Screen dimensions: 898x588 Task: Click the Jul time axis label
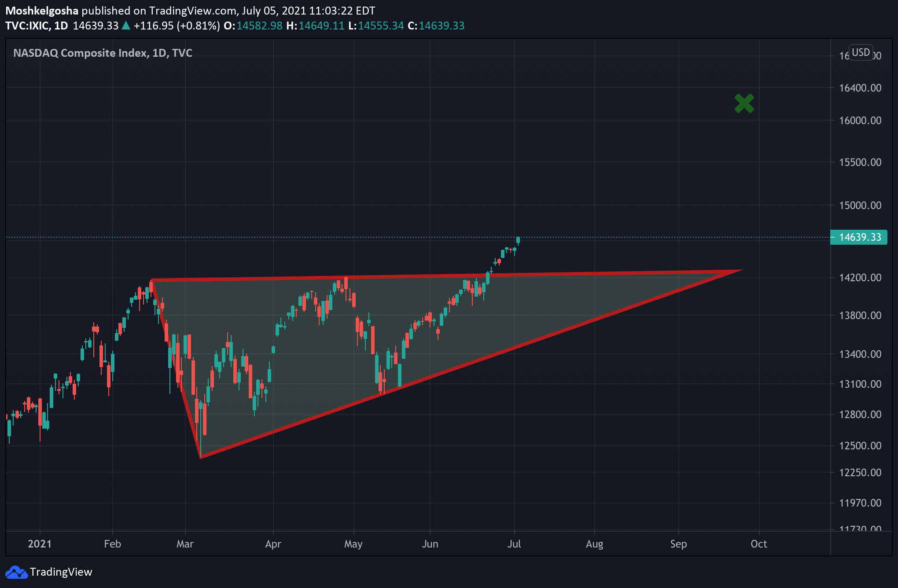514,544
